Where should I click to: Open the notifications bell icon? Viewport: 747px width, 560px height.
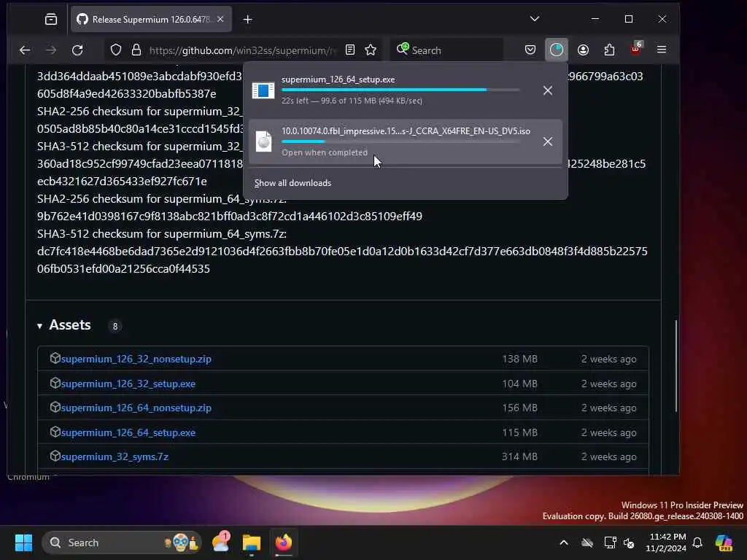[697, 542]
